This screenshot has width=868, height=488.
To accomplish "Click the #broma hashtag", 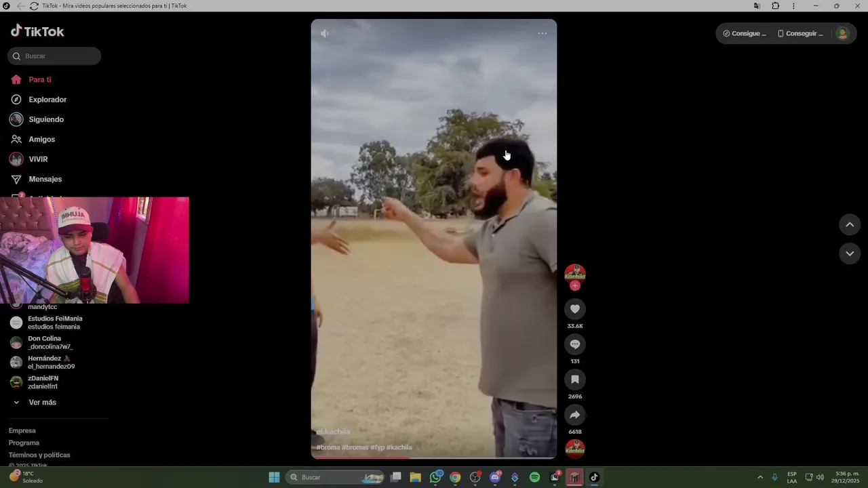I will (x=328, y=447).
